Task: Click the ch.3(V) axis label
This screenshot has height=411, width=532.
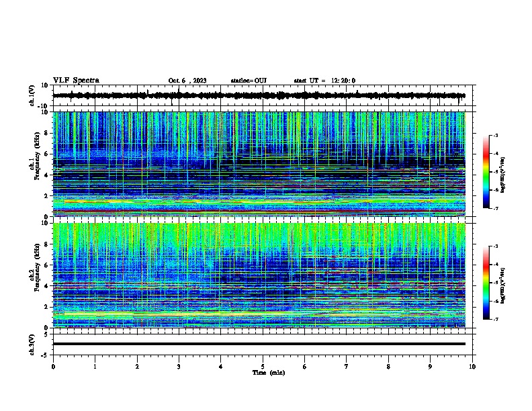Action: 32,345
